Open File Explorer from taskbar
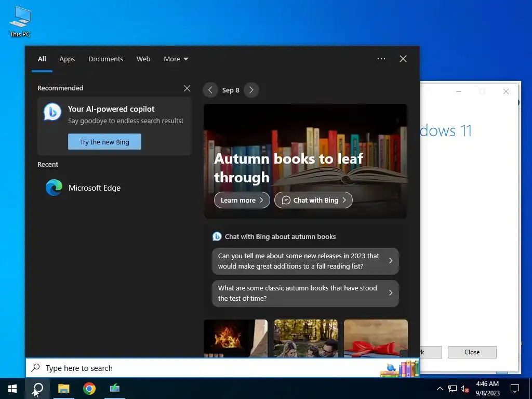Image resolution: width=532 pixels, height=399 pixels. [x=63, y=389]
